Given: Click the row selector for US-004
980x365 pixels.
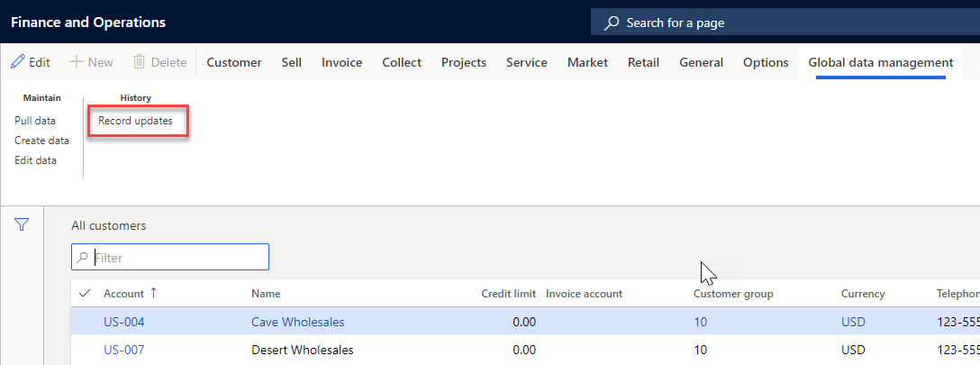Looking at the screenshot, I should click(x=85, y=322).
